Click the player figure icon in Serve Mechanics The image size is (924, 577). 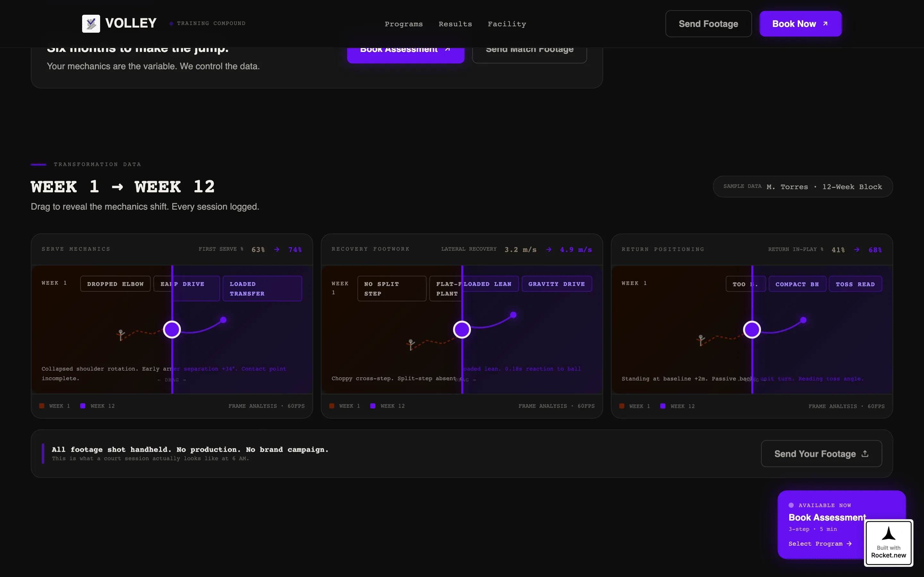(x=121, y=335)
